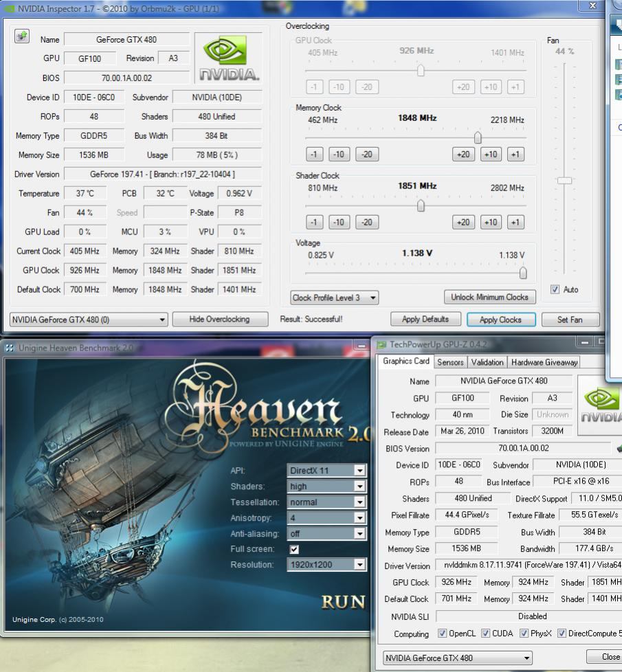Click the Apply Clocks button
622x672 pixels.
click(500, 320)
